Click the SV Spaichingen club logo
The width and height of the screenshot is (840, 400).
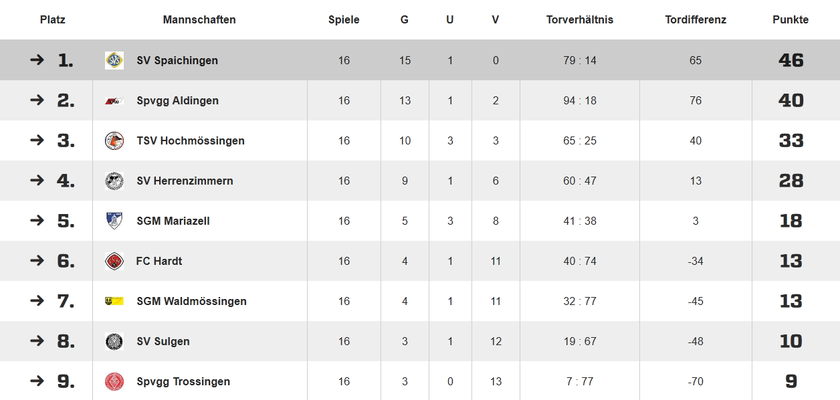(114, 61)
